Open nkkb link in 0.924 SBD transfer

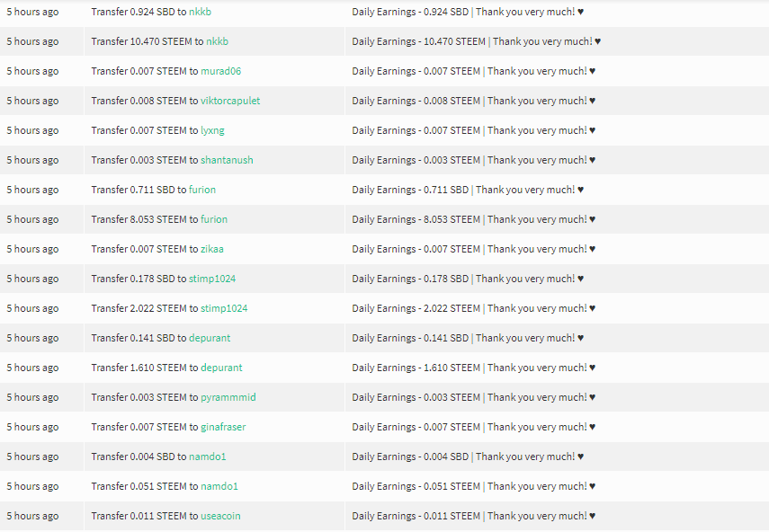click(x=200, y=12)
